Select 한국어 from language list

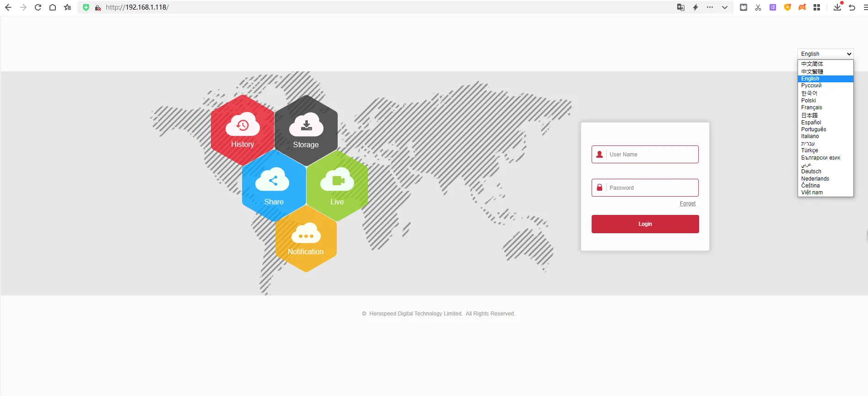825,93
